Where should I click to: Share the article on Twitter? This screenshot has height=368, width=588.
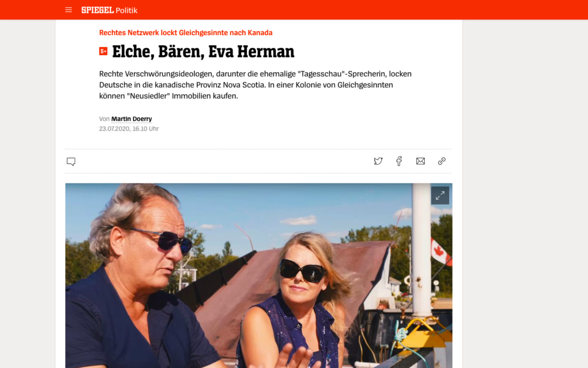pyautogui.click(x=378, y=161)
